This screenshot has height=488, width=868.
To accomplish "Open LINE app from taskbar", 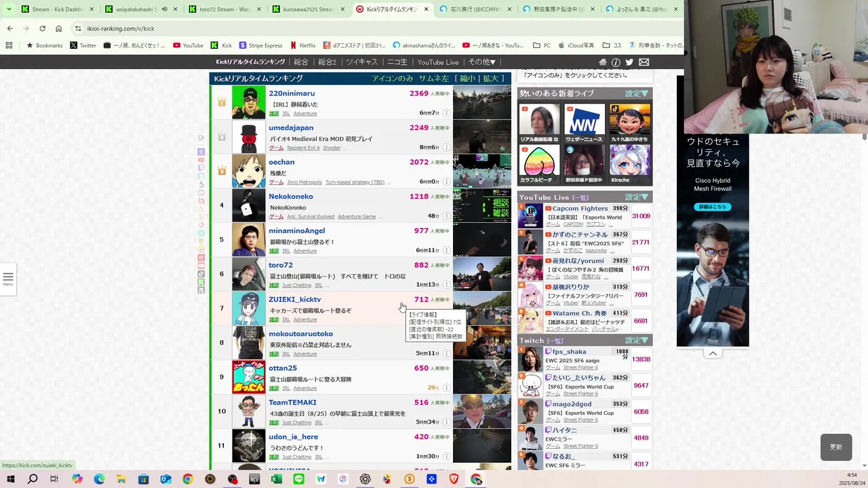I will coord(299,479).
